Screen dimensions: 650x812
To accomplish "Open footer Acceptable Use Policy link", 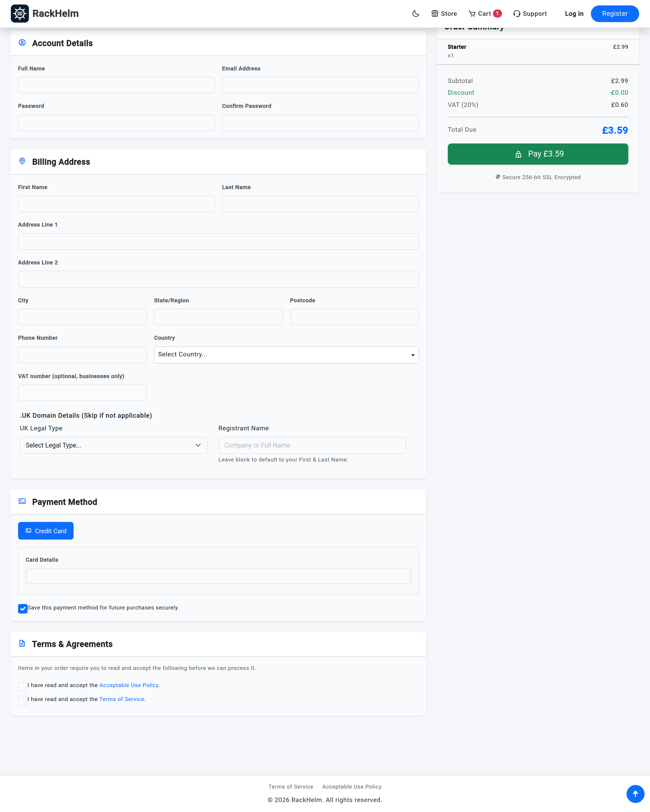I will (352, 786).
